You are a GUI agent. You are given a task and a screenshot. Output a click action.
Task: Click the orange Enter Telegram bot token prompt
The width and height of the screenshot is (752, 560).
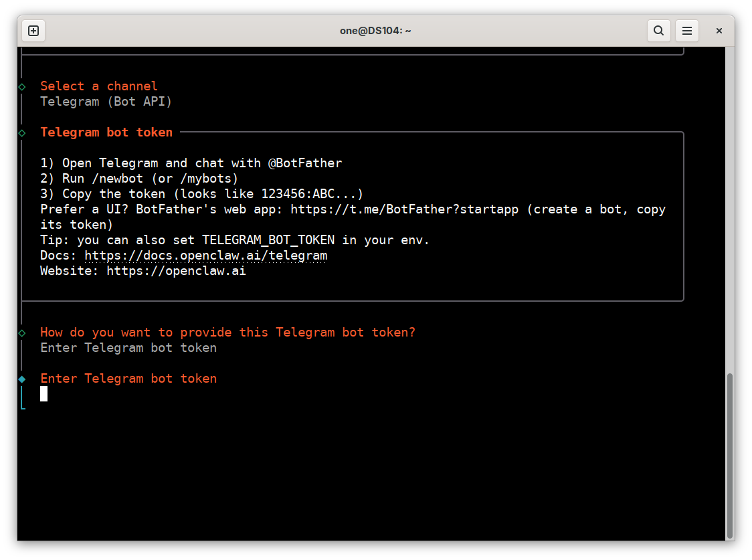click(128, 379)
